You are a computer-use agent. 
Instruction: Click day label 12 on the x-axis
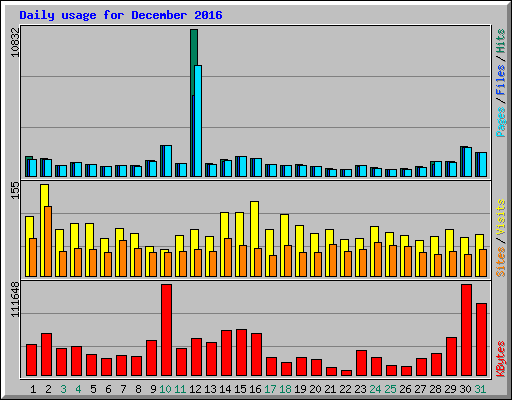coord(195,389)
